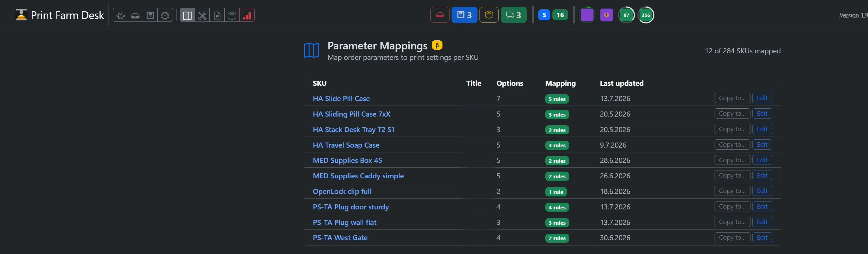Open the HA Stack Desk Tray T2 S1 SKU
Viewport: 868px width, 254px height.
click(353, 130)
